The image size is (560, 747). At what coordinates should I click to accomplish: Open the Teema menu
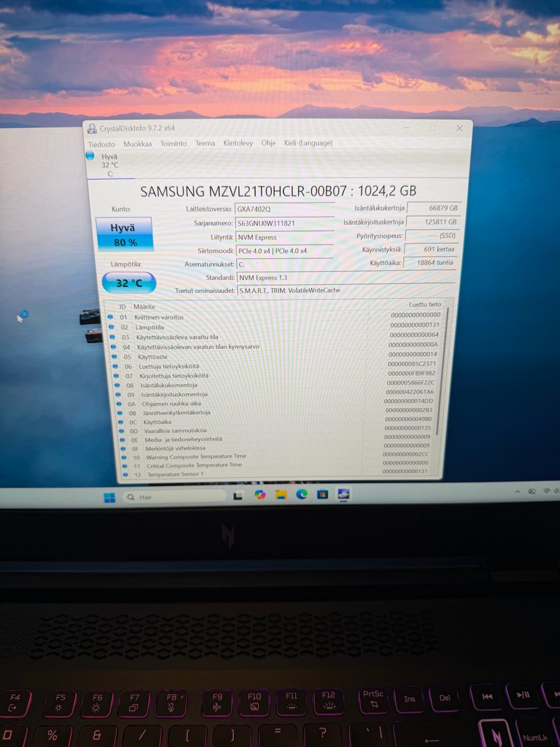pyautogui.click(x=205, y=143)
